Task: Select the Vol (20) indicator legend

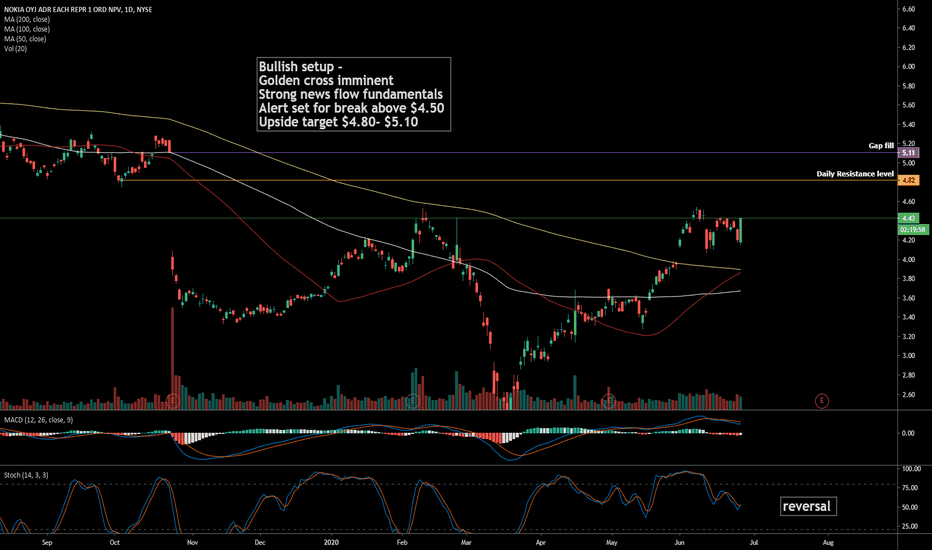Action: click(15, 49)
